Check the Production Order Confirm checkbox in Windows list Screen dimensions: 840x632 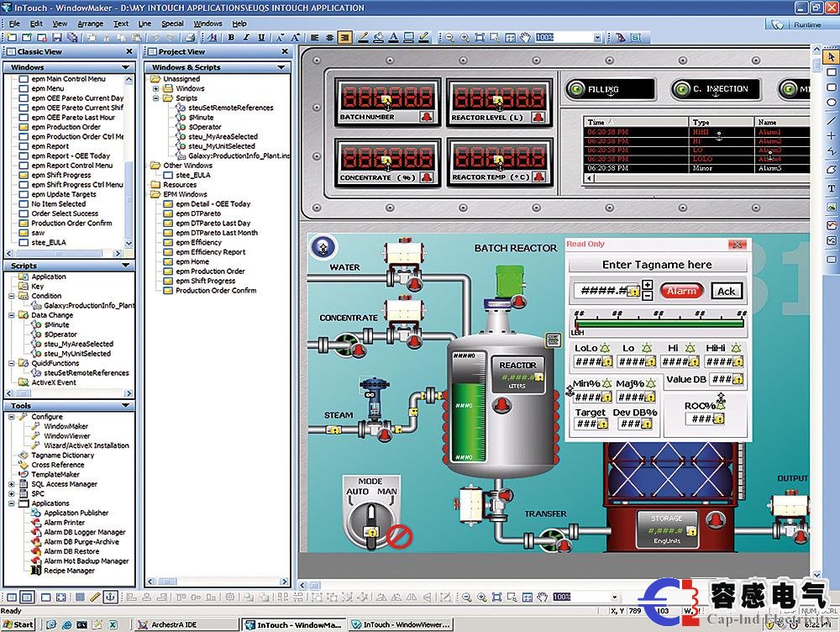(x=24, y=223)
